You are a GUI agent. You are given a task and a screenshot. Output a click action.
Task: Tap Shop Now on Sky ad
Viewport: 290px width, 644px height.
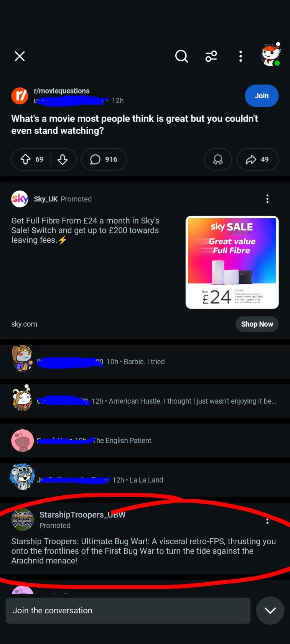[x=257, y=324]
